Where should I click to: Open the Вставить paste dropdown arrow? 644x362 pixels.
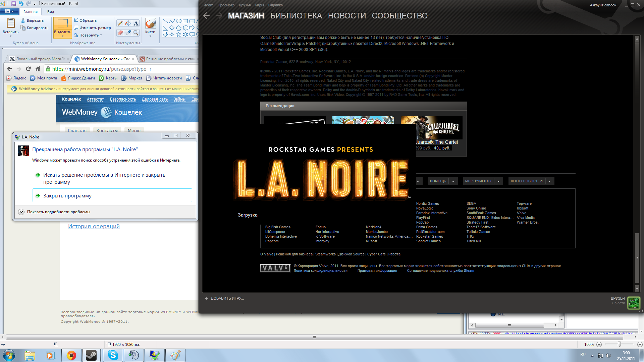click(x=10, y=36)
